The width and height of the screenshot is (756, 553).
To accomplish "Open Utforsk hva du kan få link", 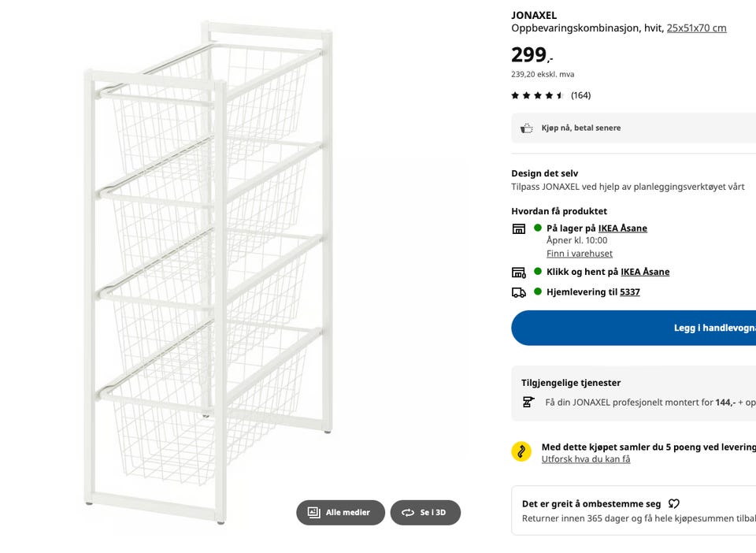I will [585, 459].
